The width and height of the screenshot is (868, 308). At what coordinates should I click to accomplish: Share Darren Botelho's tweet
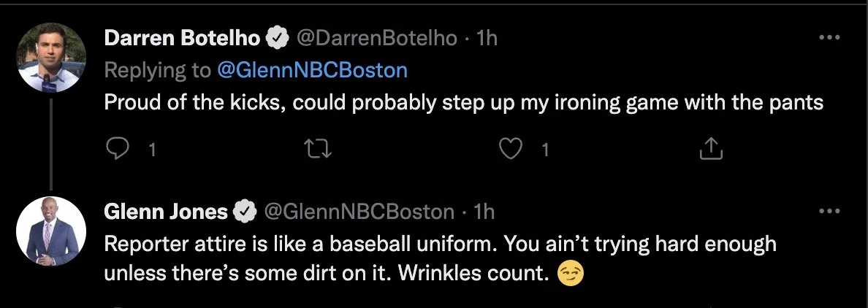click(711, 149)
